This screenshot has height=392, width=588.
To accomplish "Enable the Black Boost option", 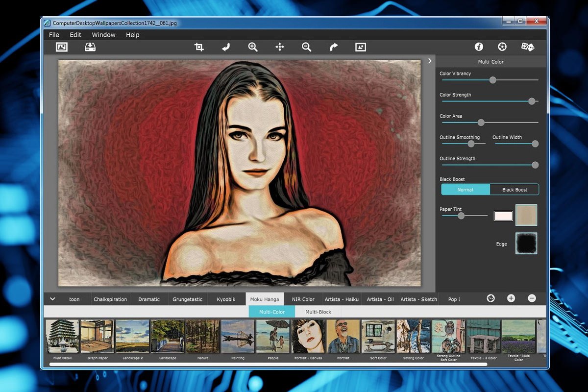I will [x=514, y=190].
